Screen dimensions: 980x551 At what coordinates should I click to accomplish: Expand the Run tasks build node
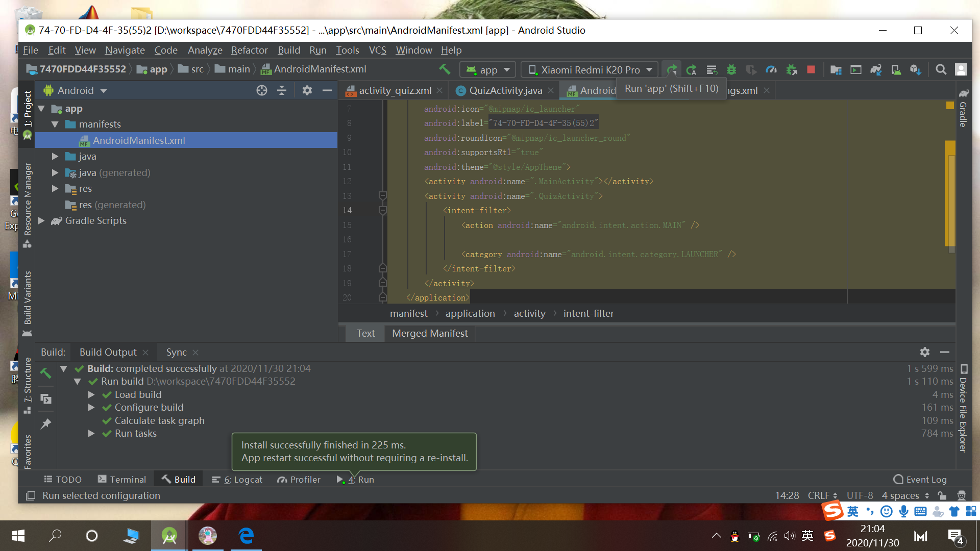[x=91, y=434]
